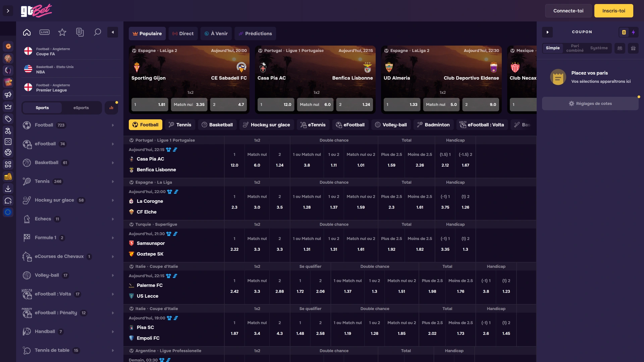Open the four-squares categories icon
The width and height of the screenshot is (644, 362).
click(8, 164)
